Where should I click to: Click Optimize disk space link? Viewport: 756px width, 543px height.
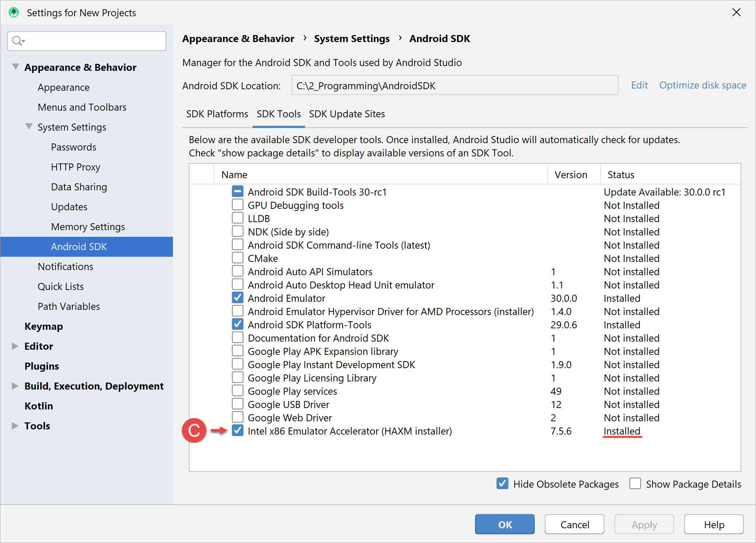point(703,85)
